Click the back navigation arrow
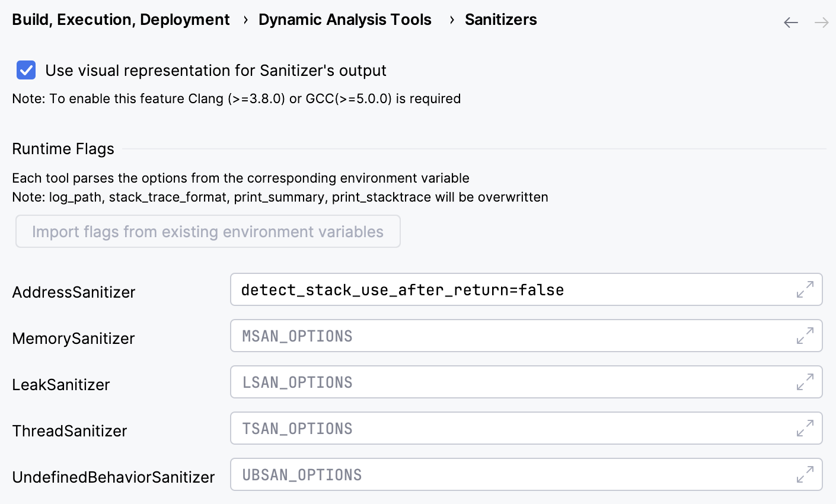This screenshot has height=504, width=836. [790, 22]
